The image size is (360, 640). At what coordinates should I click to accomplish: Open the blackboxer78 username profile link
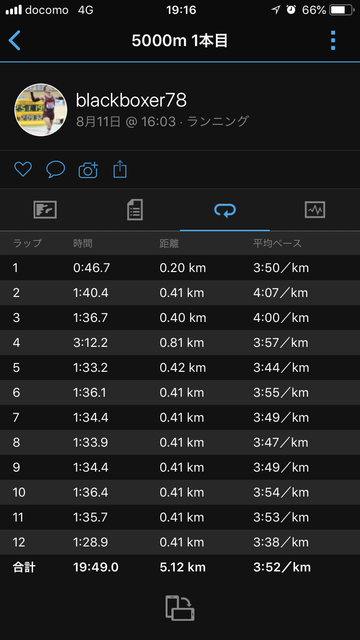coord(131,100)
